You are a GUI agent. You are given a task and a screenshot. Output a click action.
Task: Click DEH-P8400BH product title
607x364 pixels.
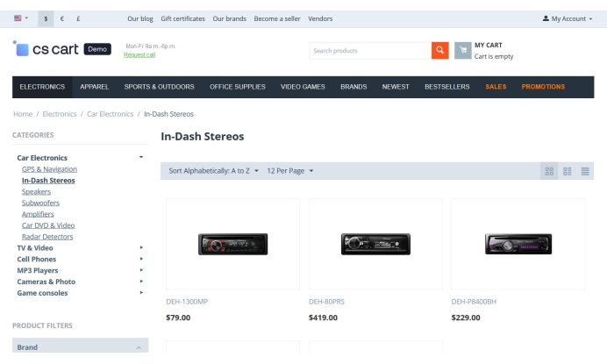474,302
